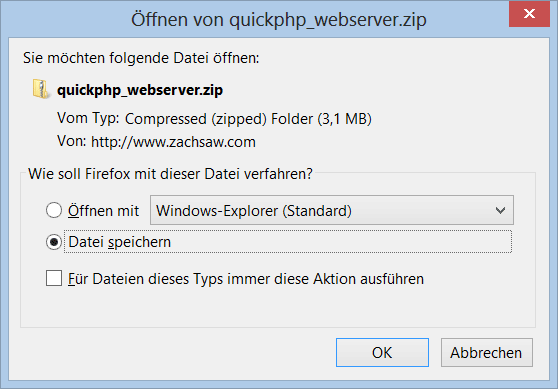Select the "Öffnen mit" radio button
Screen dimensions: 558x389
pyautogui.click(x=54, y=210)
